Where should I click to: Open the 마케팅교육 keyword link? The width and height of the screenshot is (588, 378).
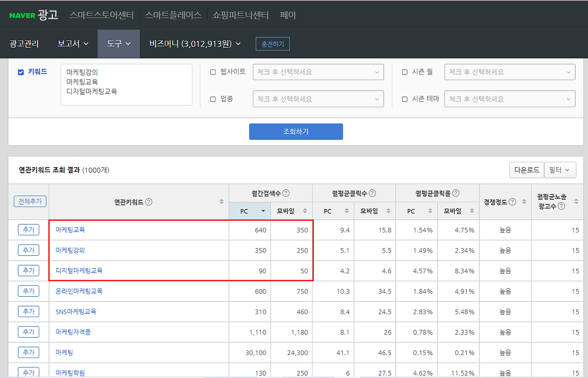70,230
